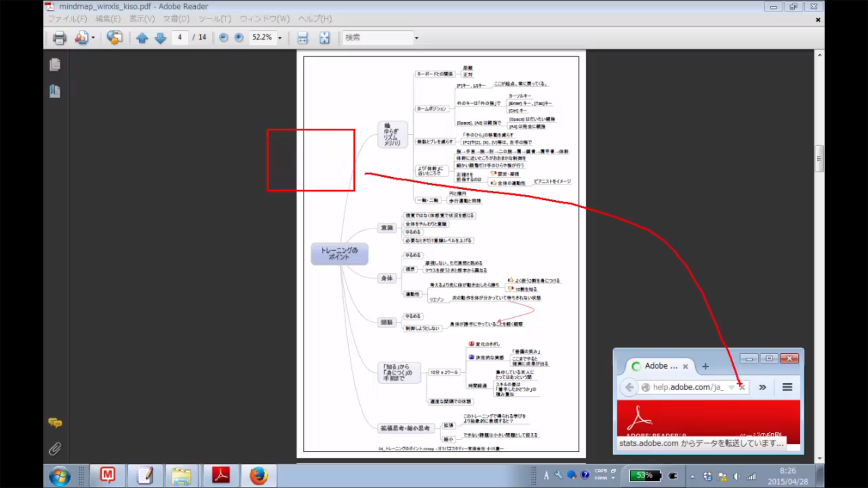Click the page number input field
The height and width of the screenshot is (488, 868).
(180, 38)
